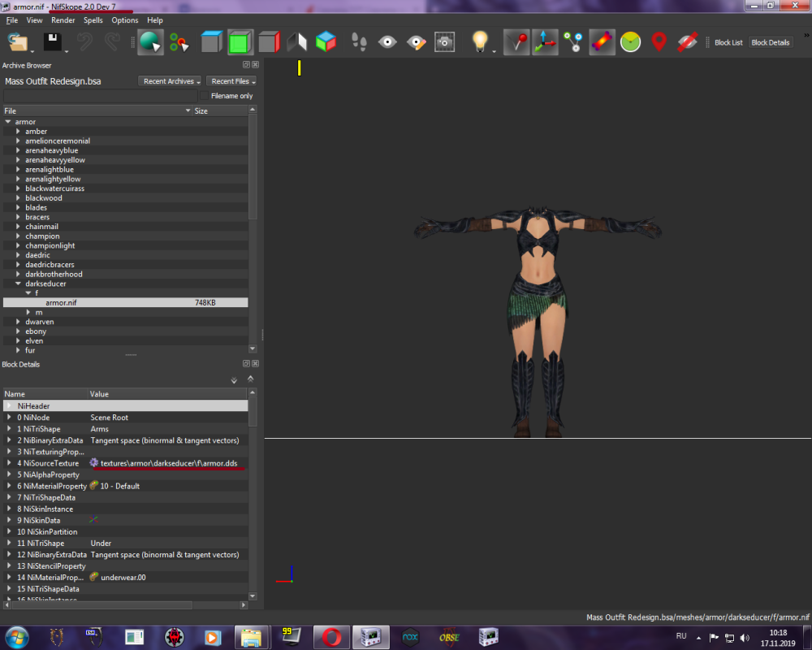The height and width of the screenshot is (650, 812).
Task: Click the green disc toolbar icon
Action: pyautogui.click(x=630, y=42)
